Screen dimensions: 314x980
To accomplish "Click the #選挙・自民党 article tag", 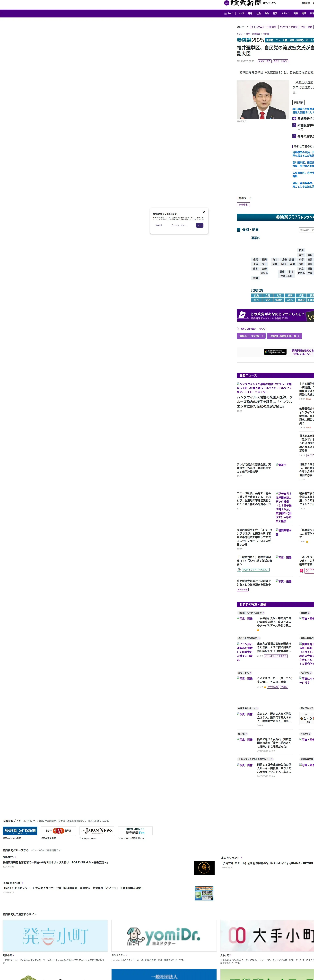I will coord(280,61).
